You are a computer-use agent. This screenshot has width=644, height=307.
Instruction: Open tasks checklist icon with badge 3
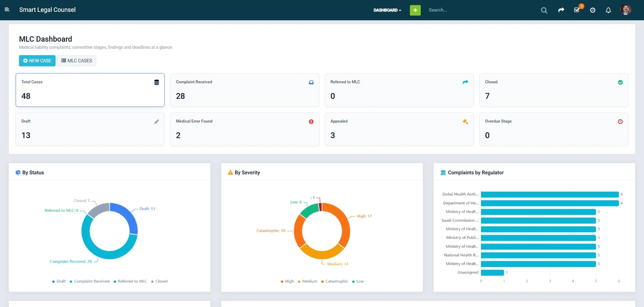click(x=577, y=10)
